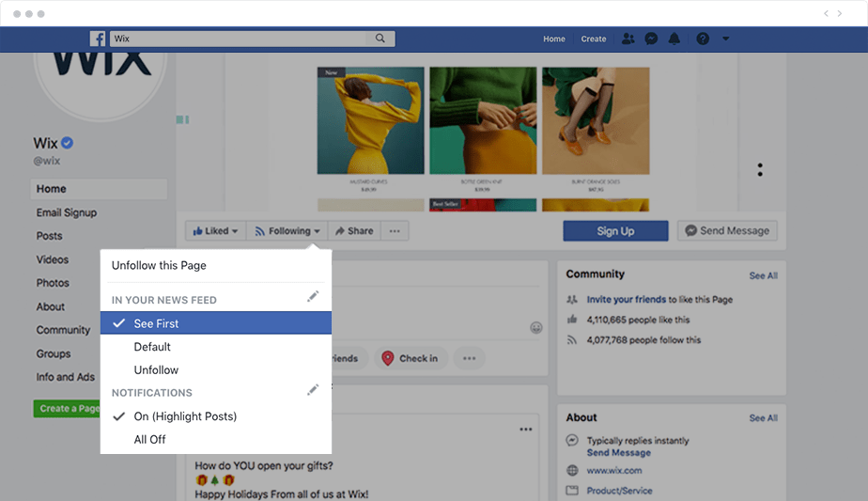This screenshot has height=501, width=868.
Task: Click the search field containing Wix
Action: click(238, 39)
